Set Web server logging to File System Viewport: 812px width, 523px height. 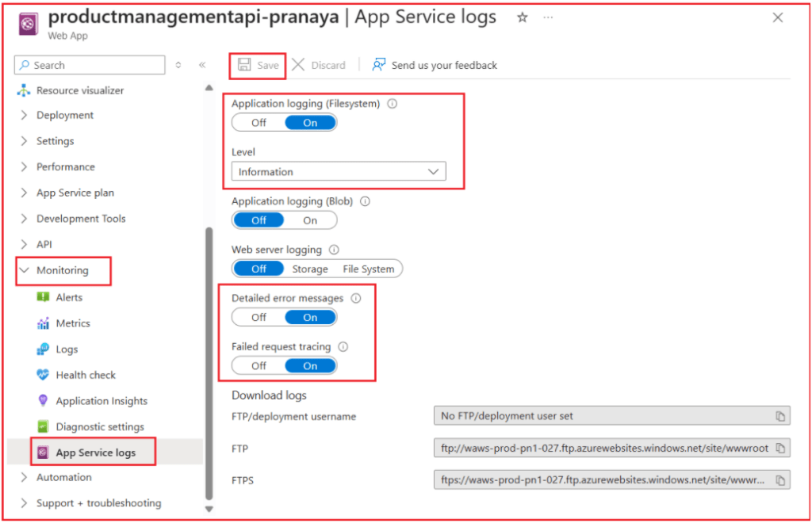[x=368, y=269]
